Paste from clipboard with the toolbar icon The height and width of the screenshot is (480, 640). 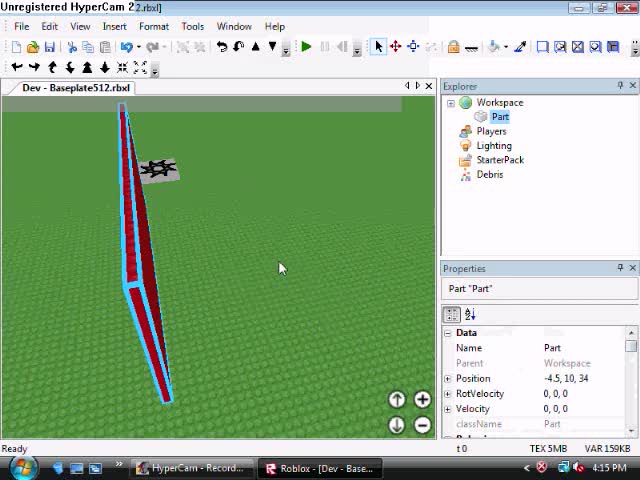[x=105, y=47]
